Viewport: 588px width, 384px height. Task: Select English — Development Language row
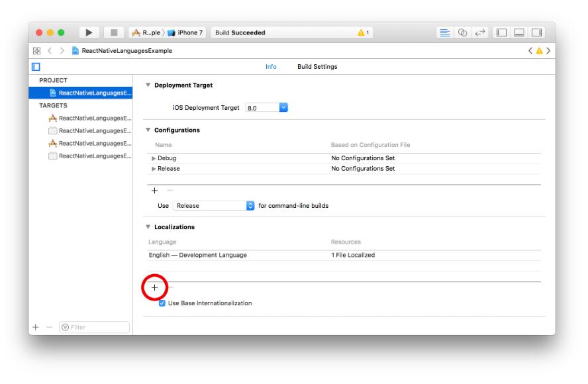point(344,255)
